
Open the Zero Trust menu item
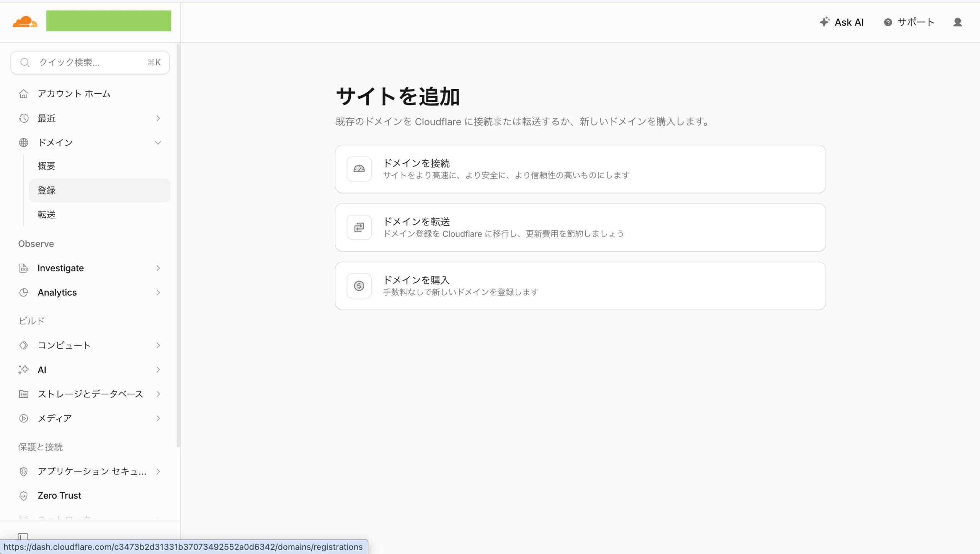[59, 496]
